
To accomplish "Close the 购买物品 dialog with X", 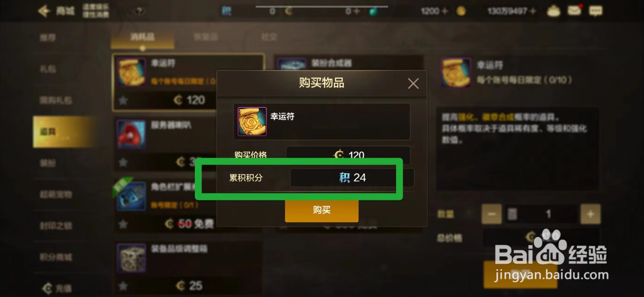I will [x=413, y=83].
